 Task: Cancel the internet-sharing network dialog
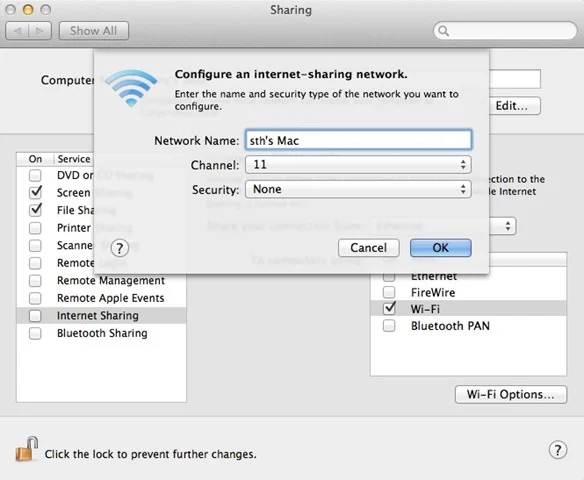368,248
